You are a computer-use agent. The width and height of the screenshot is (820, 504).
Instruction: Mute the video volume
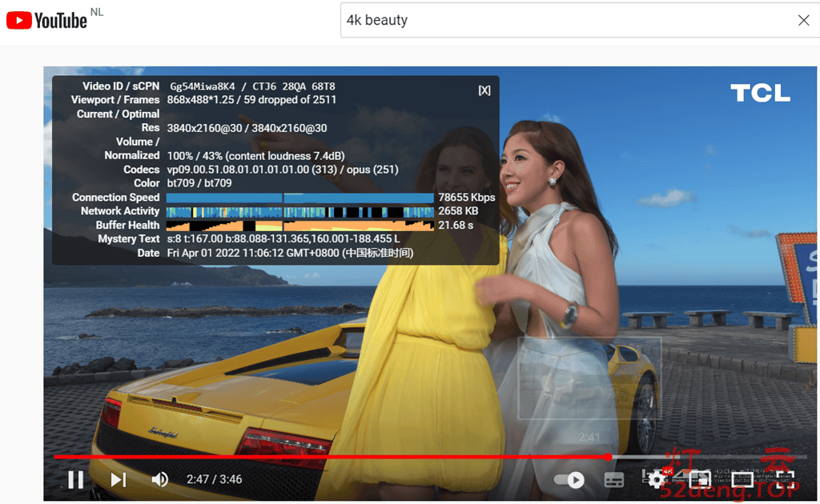coord(160,479)
